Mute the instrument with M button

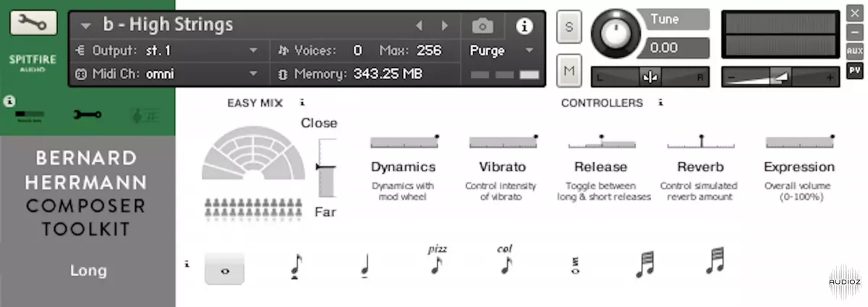point(569,70)
